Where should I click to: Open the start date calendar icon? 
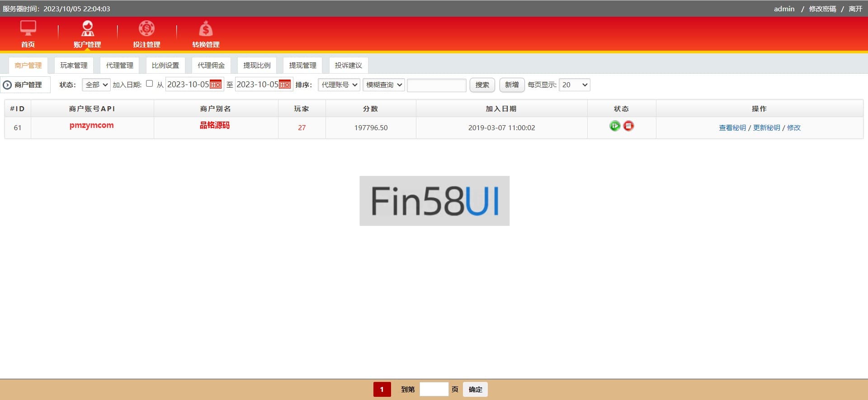click(216, 85)
